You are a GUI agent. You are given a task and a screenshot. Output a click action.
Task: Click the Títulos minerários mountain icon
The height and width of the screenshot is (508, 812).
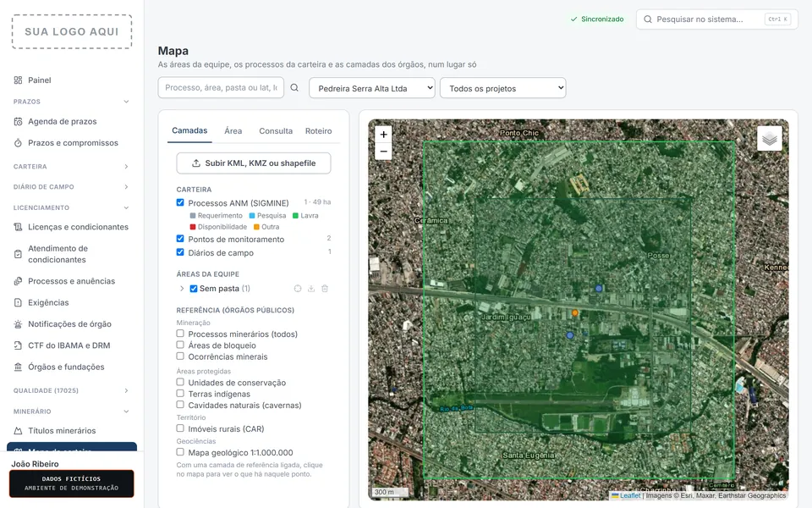[18, 430]
